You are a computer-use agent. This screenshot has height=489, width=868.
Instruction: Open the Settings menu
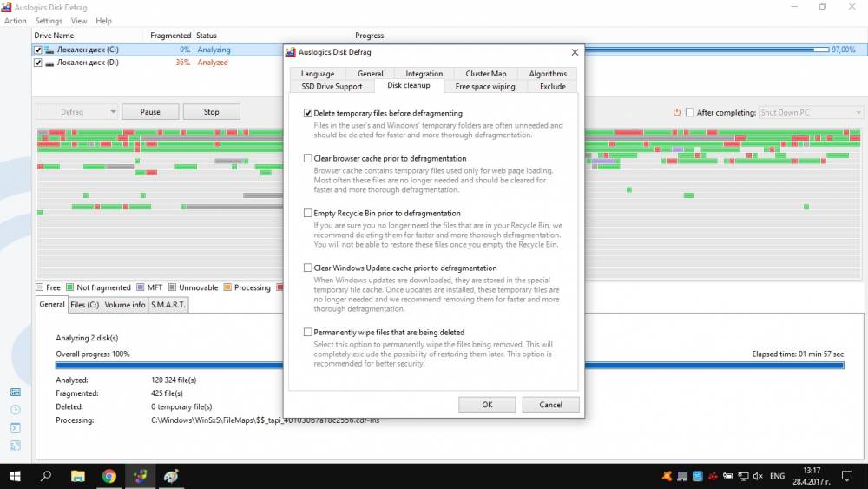(49, 21)
